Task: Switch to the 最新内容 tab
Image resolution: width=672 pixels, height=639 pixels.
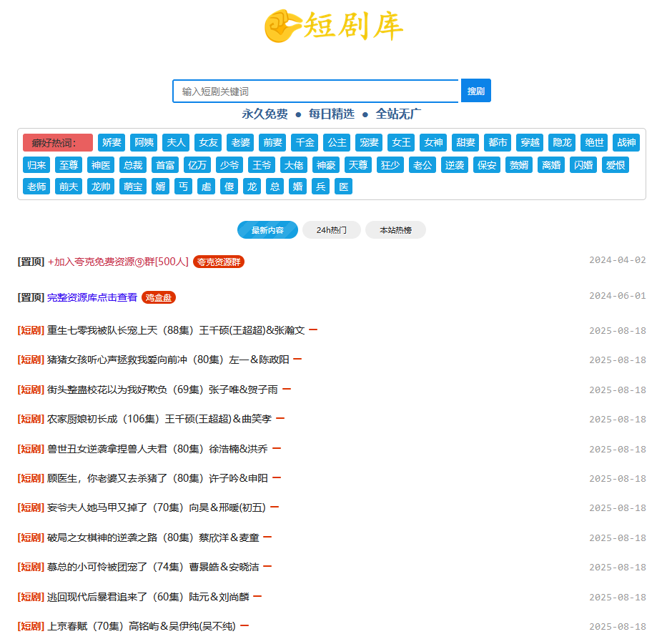Action: (x=267, y=230)
